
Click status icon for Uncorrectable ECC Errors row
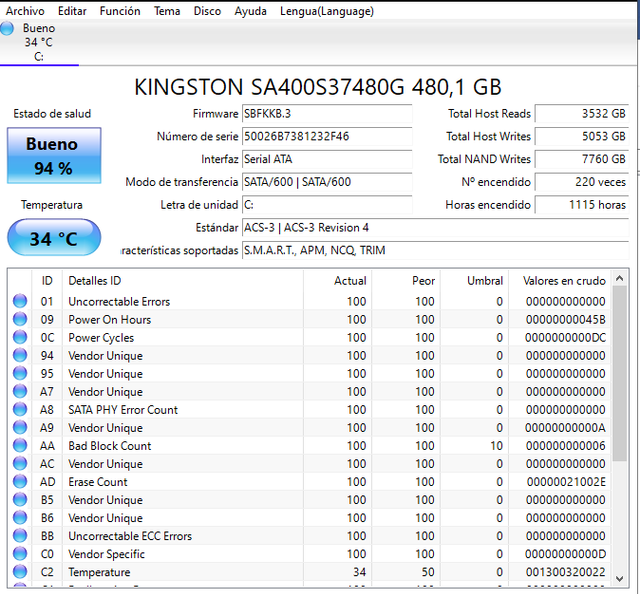pyautogui.click(x=20, y=535)
